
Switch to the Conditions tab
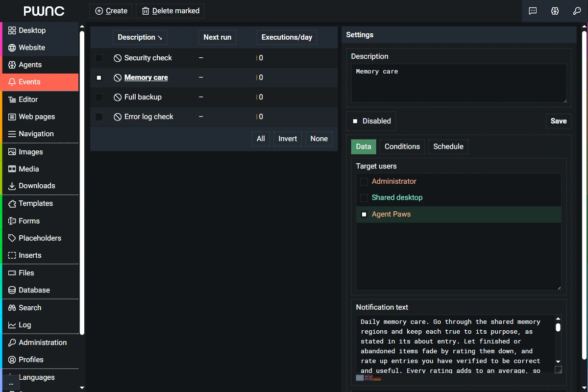(x=402, y=147)
